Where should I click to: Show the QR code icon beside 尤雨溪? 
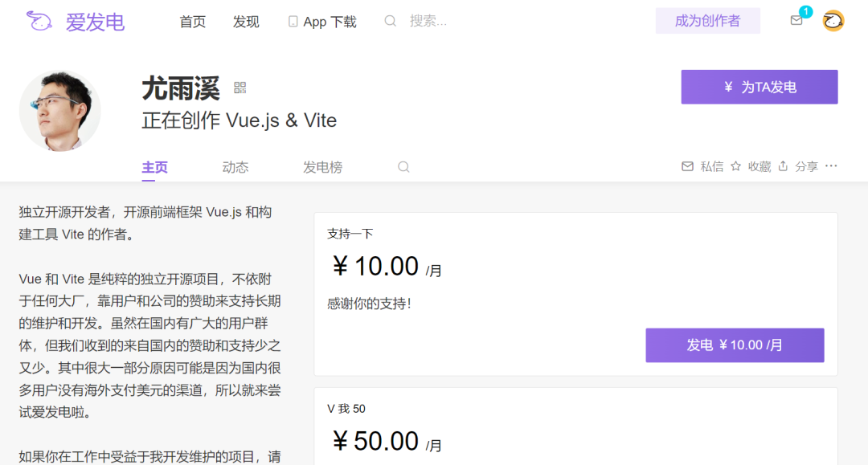tap(240, 88)
